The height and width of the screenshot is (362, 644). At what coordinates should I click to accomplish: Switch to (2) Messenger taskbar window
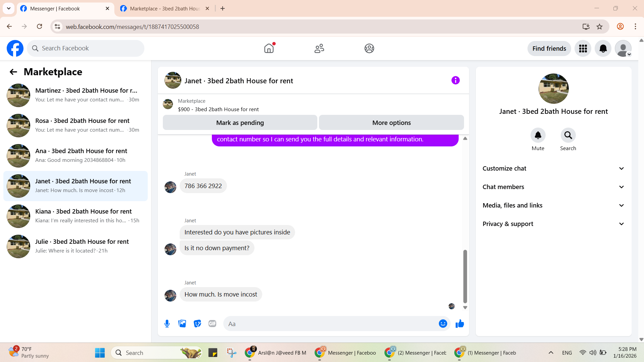pos(416,353)
